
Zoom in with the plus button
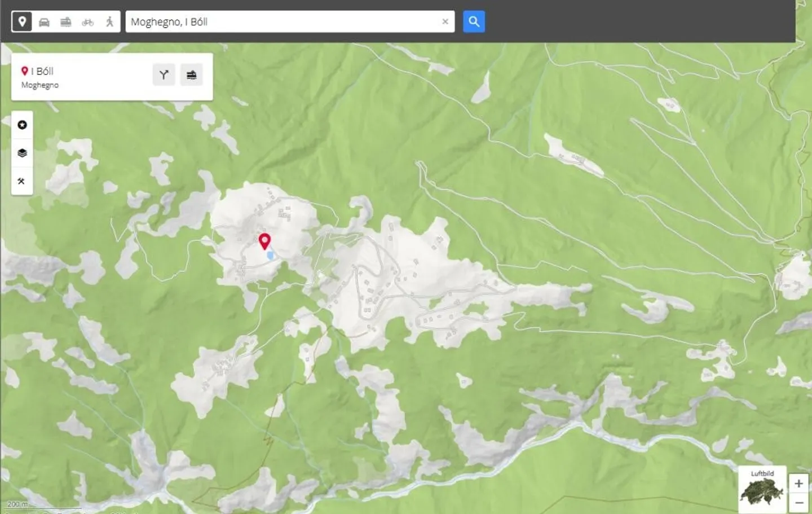point(798,484)
